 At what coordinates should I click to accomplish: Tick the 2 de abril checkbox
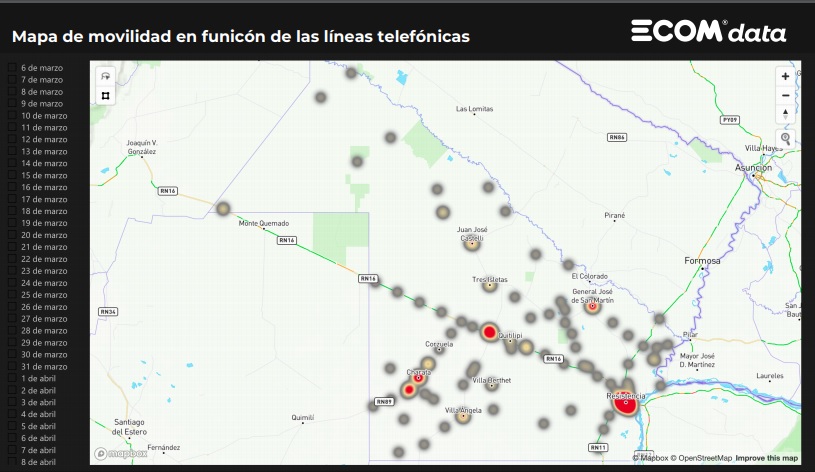pos(12,390)
